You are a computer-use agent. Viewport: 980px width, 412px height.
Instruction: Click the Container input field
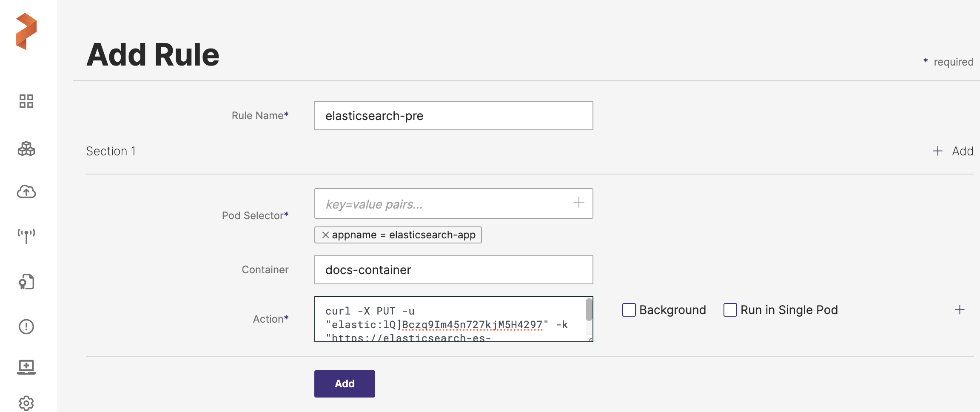tap(453, 270)
